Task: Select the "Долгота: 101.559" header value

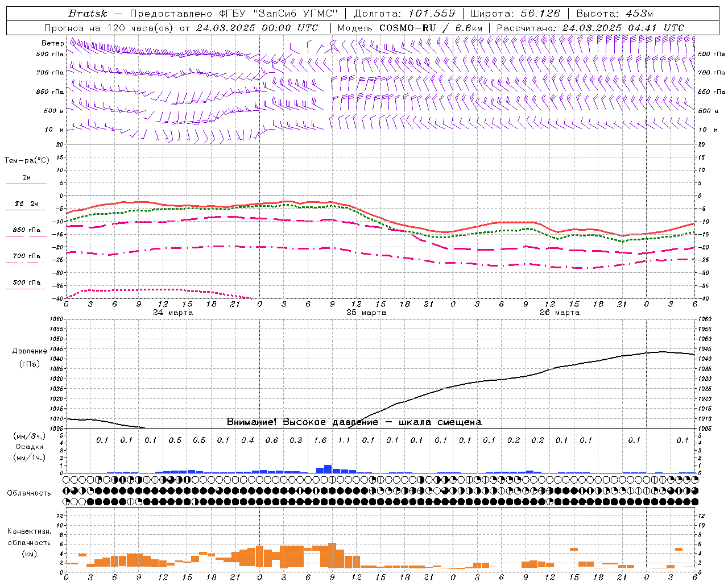Action: tap(404, 14)
